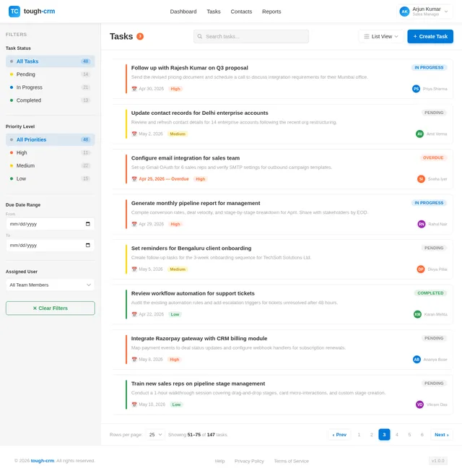Filter tasks by Pending status
The width and height of the screenshot is (462, 476).
51,74
